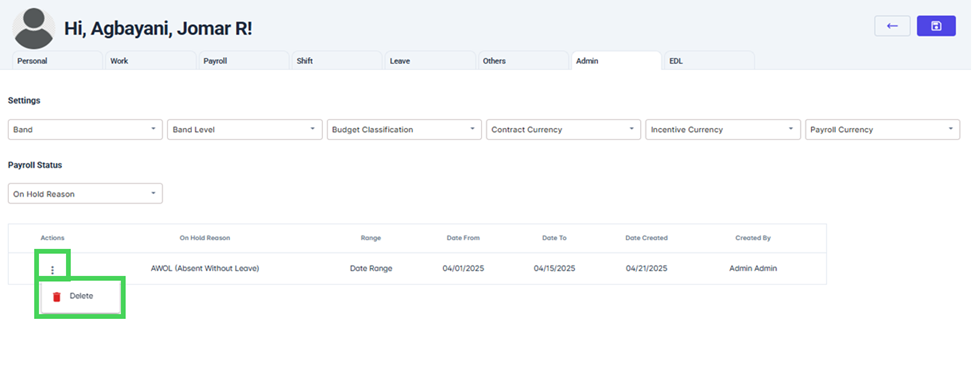
Task: Open the Payroll tab
Action: [x=244, y=61]
